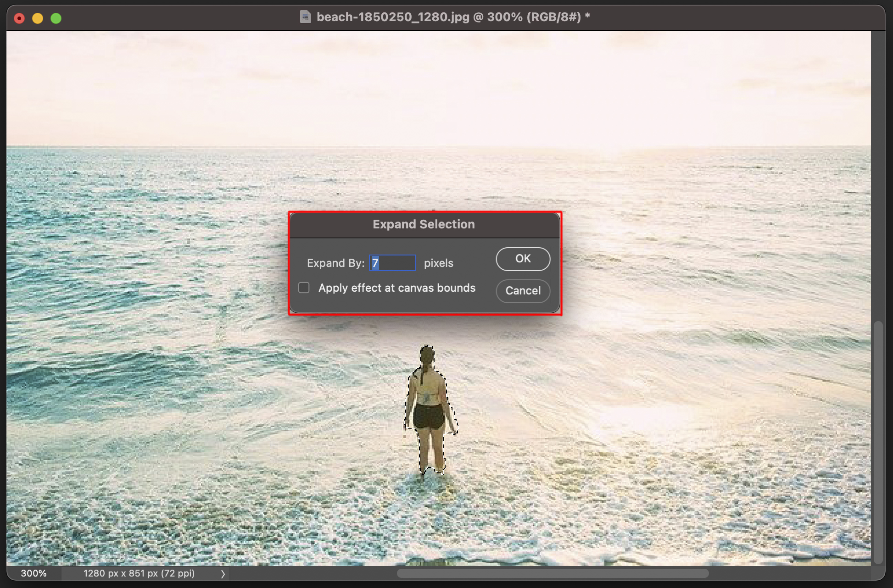Cancel the Expand Selection dialog
This screenshot has width=893, height=588.
[523, 290]
